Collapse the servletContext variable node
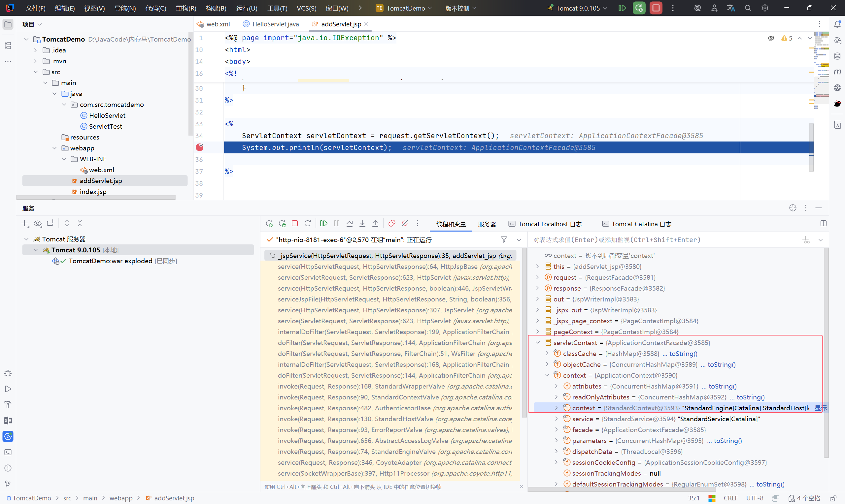 538,343
